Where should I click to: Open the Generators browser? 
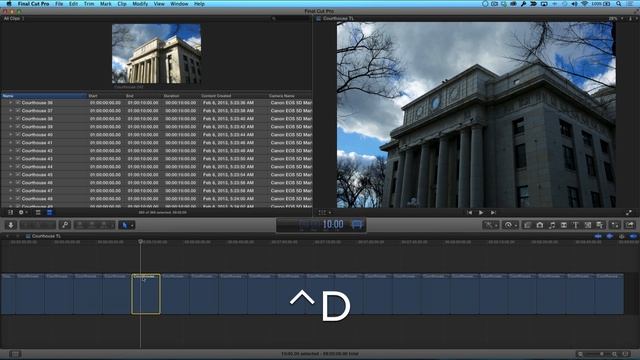(x=588, y=225)
